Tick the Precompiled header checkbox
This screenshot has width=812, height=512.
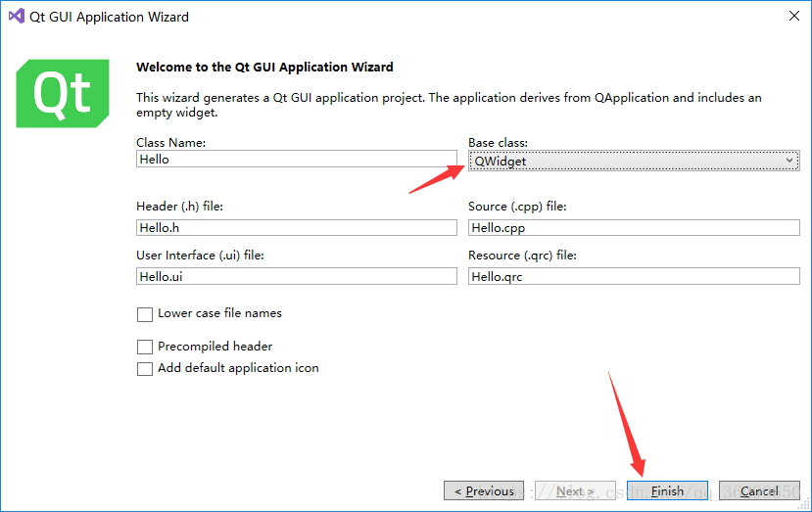click(145, 347)
